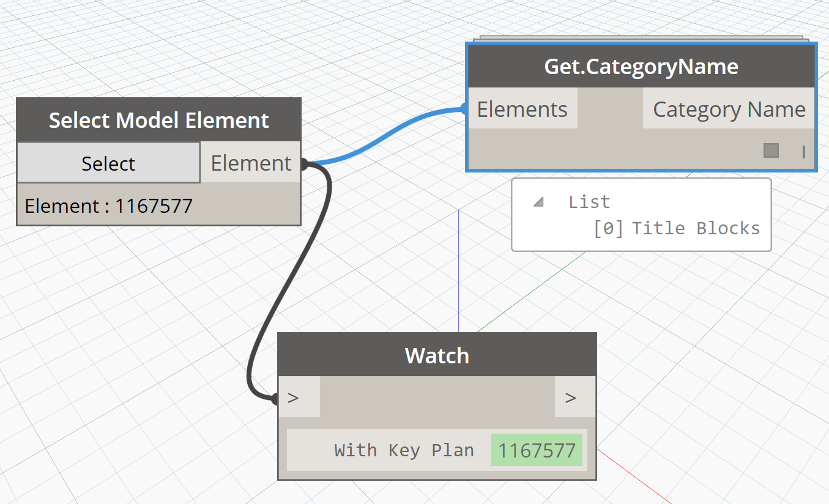
Task: Collapse the List preview triangle
Action: click(x=538, y=202)
